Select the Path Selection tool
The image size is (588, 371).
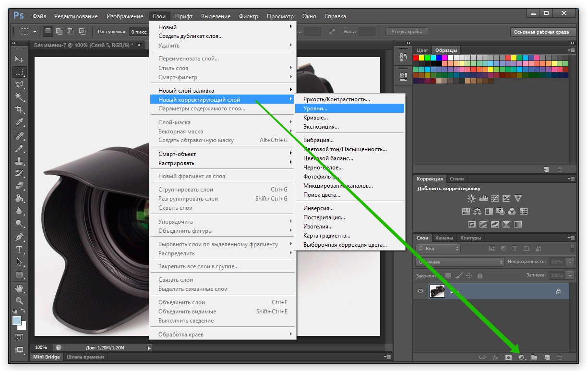click(x=19, y=262)
